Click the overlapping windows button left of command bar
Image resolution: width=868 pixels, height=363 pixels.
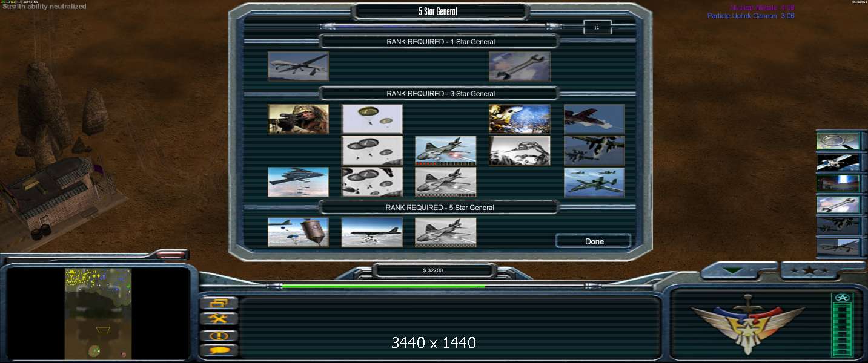(x=219, y=303)
